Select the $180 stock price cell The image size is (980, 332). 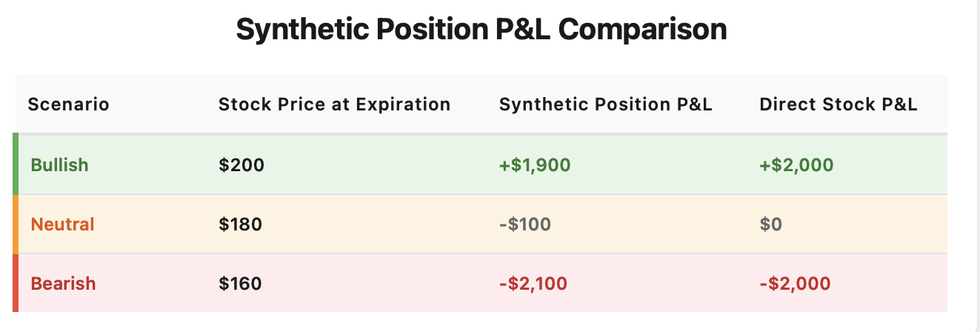[240, 224]
